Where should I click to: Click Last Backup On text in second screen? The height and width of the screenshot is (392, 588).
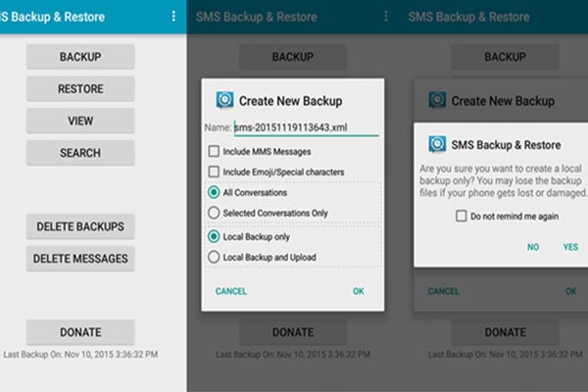[x=292, y=354]
